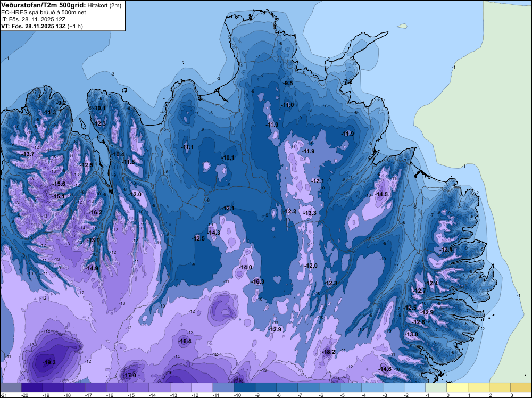Image resolution: width=532 pixels, height=398 pixels.
Task: Select the legend swatch labeled -4
Action: click(x=372, y=387)
